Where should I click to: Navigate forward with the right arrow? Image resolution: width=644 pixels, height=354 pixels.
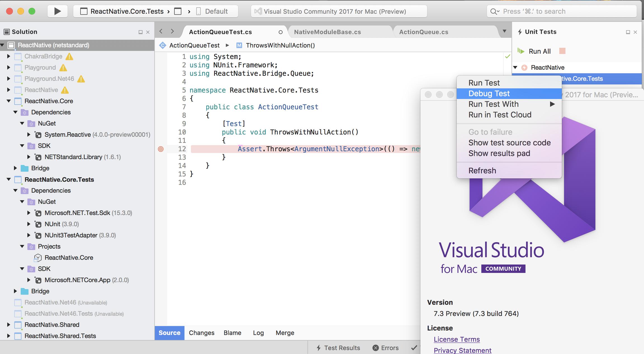click(x=172, y=31)
